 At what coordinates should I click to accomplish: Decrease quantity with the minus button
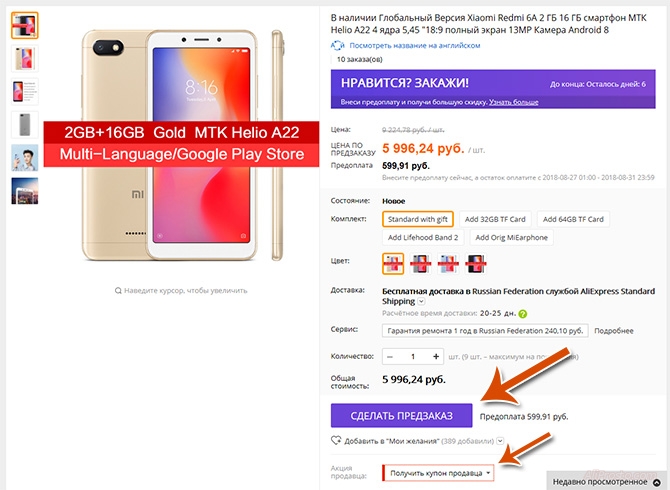pyautogui.click(x=390, y=356)
